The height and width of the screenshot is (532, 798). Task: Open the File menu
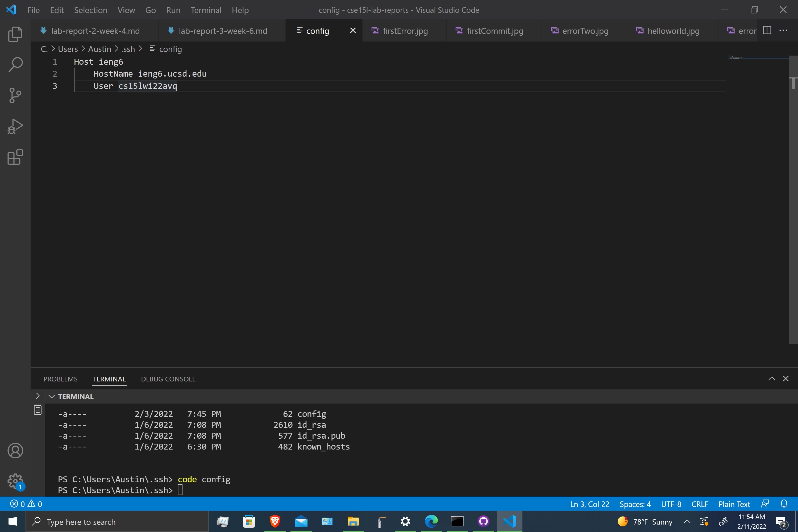[x=33, y=10]
